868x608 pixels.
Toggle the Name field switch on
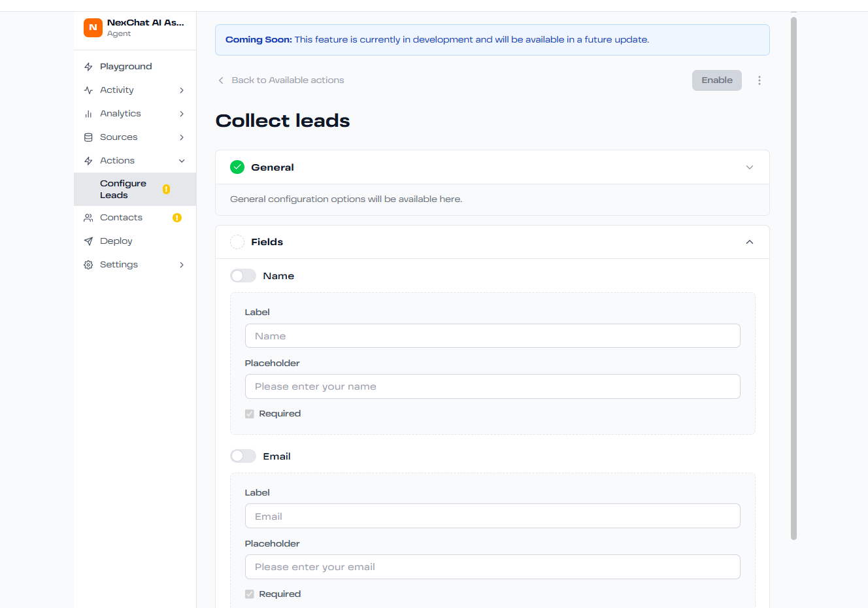pyautogui.click(x=243, y=276)
